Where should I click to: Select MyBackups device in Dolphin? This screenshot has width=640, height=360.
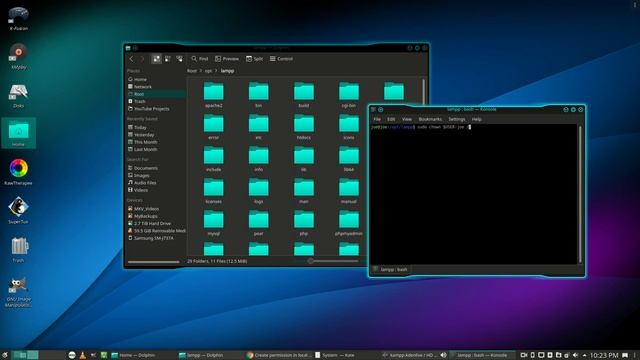click(156, 216)
